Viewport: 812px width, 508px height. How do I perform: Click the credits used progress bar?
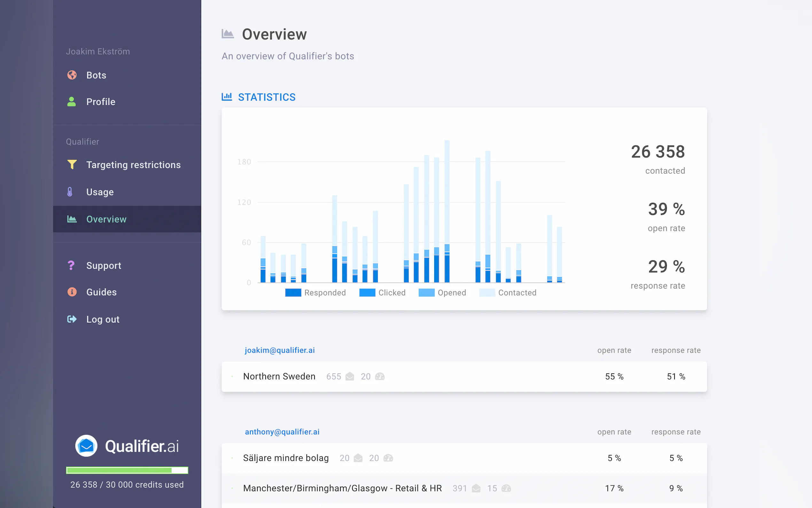(x=127, y=470)
